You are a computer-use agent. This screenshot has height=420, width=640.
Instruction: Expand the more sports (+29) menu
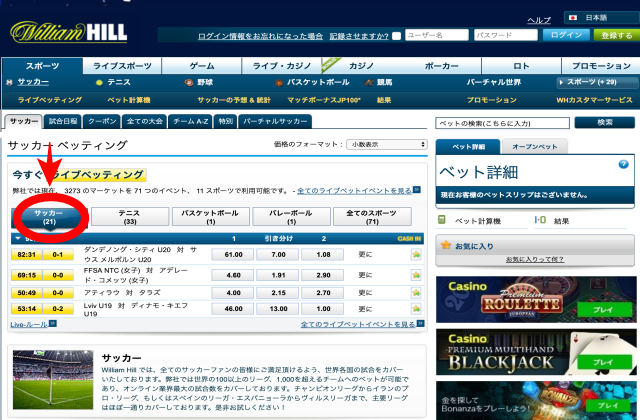coord(598,82)
